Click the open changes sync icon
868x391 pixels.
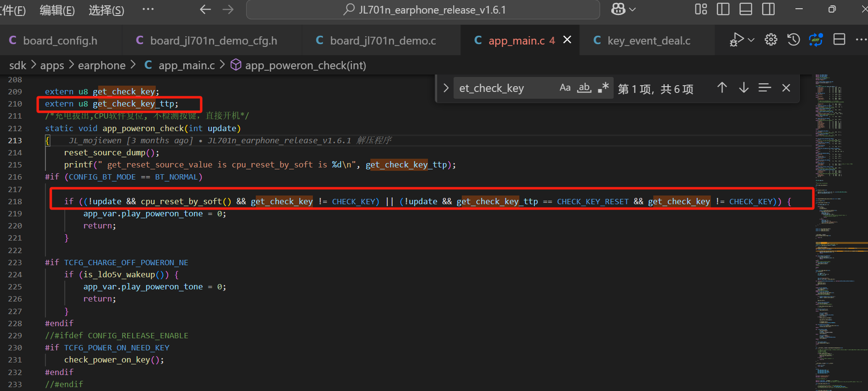pyautogui.click(x=816, y=40)
